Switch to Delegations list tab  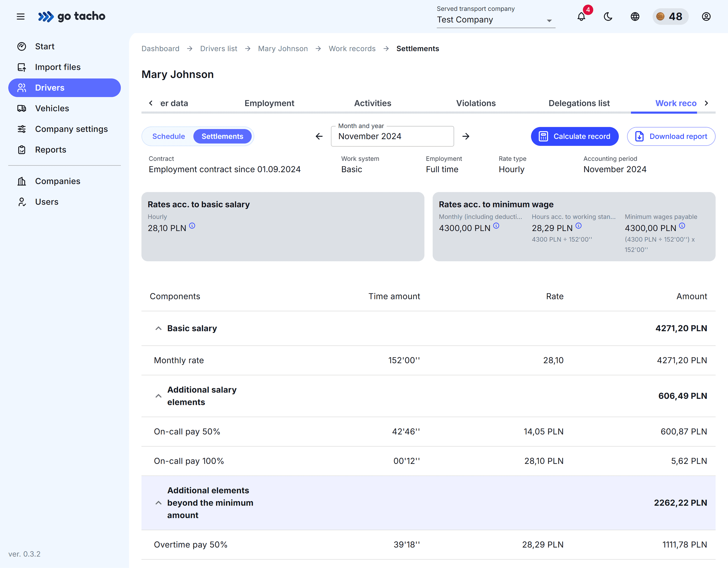tap(579, 103)
